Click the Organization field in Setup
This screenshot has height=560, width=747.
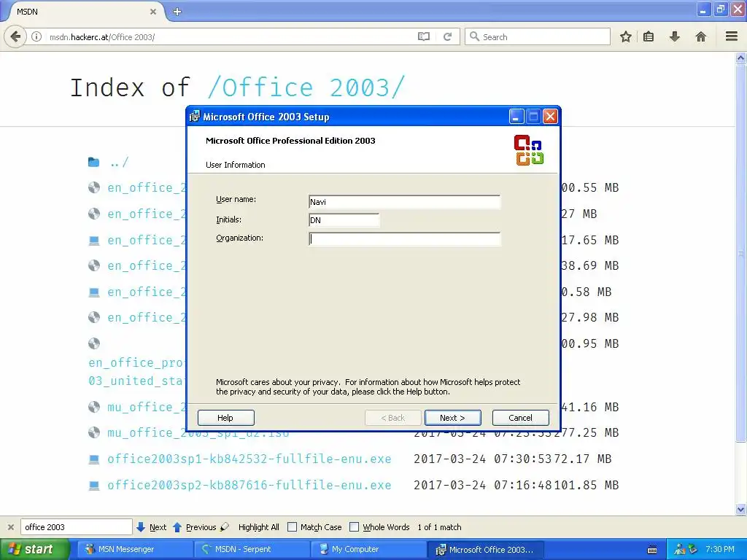[x=404, y=239]
